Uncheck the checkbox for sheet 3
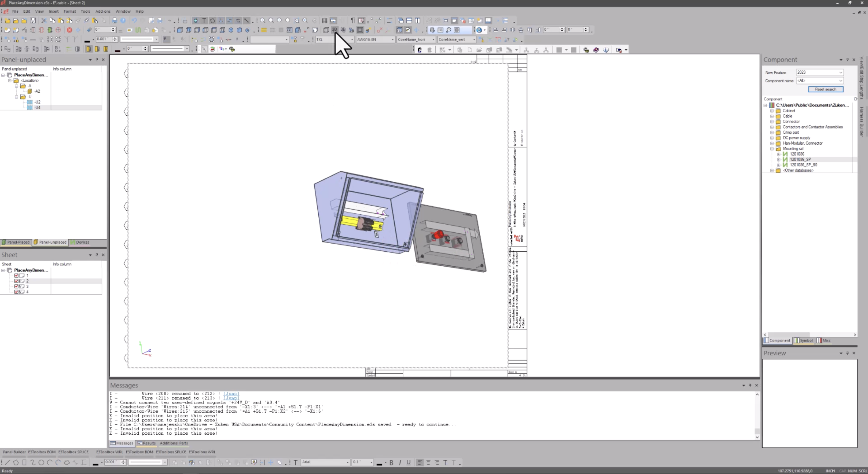The height and width of the screenshot is (474, 868). (17, 286)
